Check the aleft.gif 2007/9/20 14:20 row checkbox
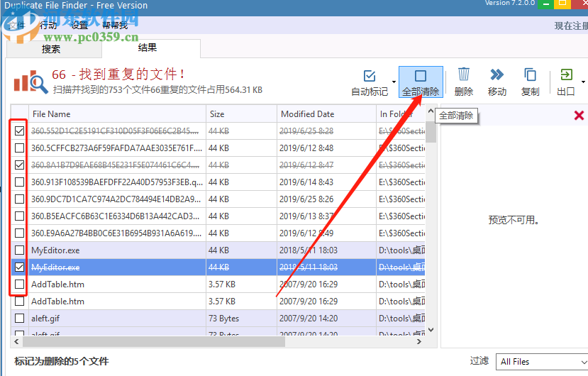The height and width of the screenshot is (376, 588). point(19,319)
